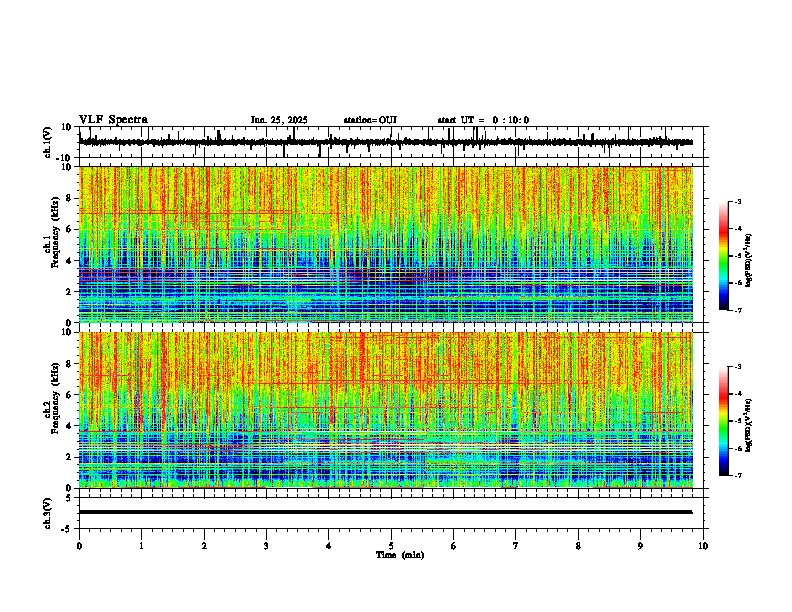The height and width of the screenshot is (612, 792).
Task: Click the flat ch.3 voltage trace line
Action: [385, 512]
